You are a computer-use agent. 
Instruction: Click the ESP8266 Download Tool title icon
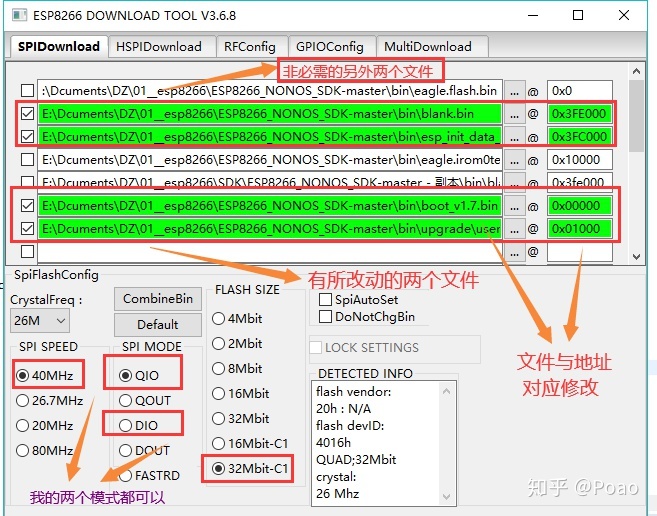pos(19,16)
